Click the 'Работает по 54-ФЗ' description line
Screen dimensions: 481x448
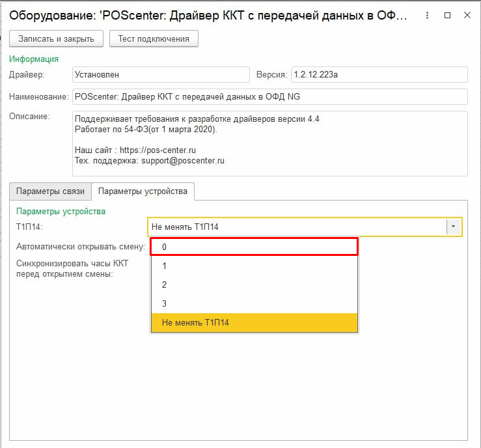coord(146,129)
